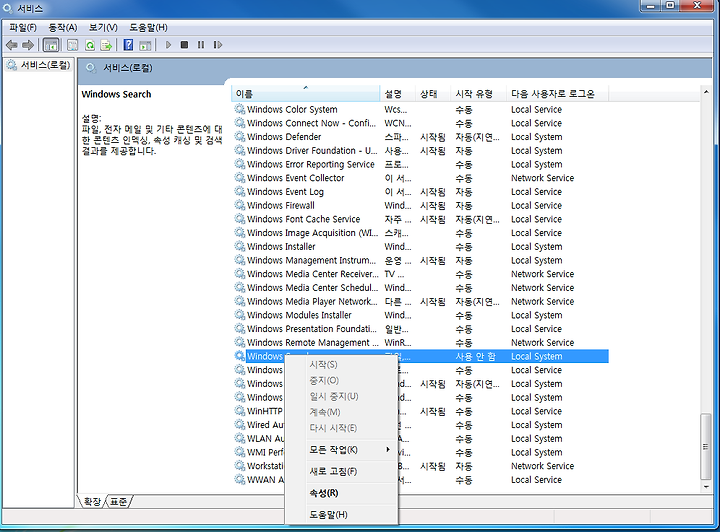
Task: Choose 도움말(H) in the context menu
Action: point(341,515)
